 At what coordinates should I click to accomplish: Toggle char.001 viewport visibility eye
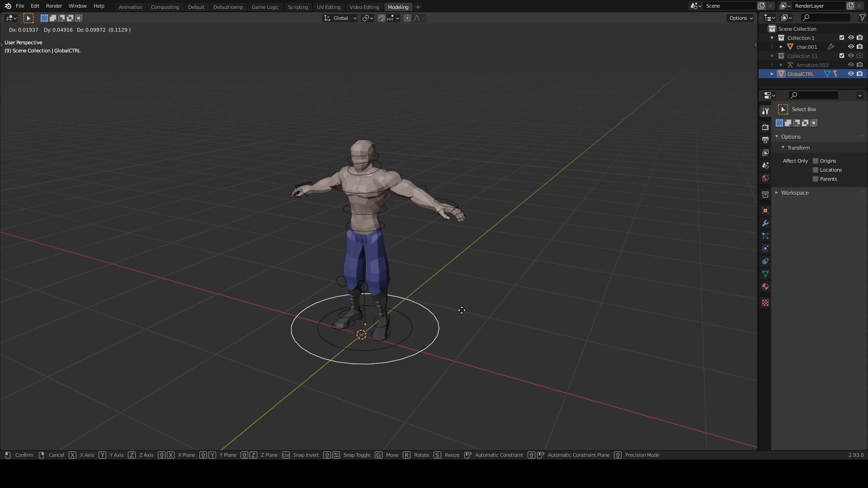pos(851,47)
